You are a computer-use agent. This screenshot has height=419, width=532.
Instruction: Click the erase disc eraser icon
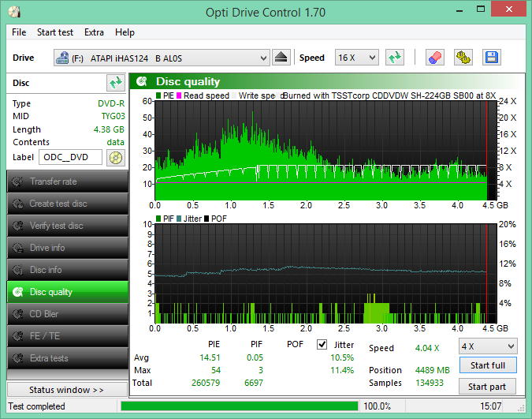click(435, 58)
